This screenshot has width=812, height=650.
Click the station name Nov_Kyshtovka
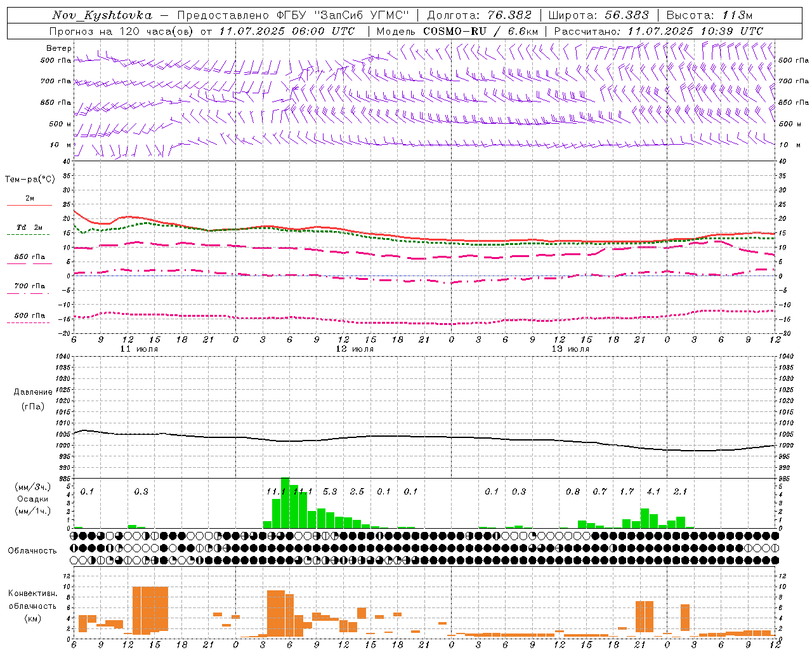102,15
